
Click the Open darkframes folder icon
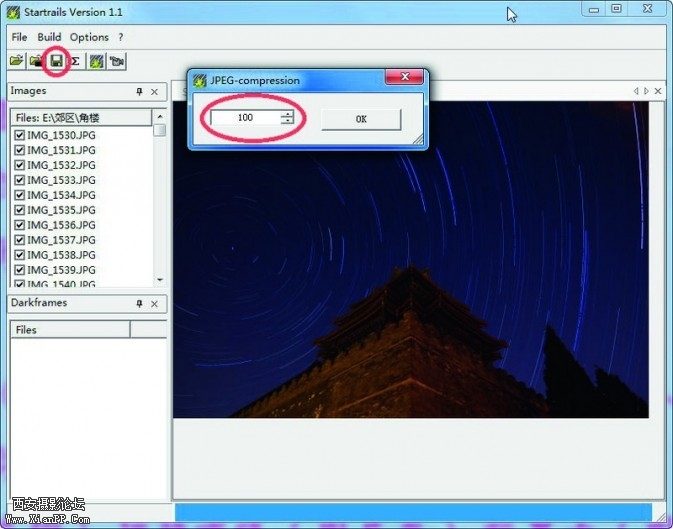point(36,61)
